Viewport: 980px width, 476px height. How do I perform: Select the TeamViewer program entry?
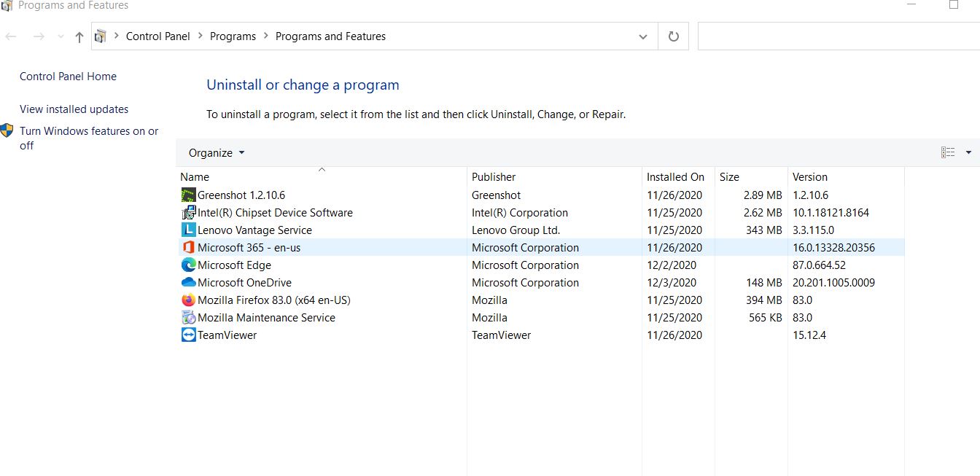click(540, 335)
